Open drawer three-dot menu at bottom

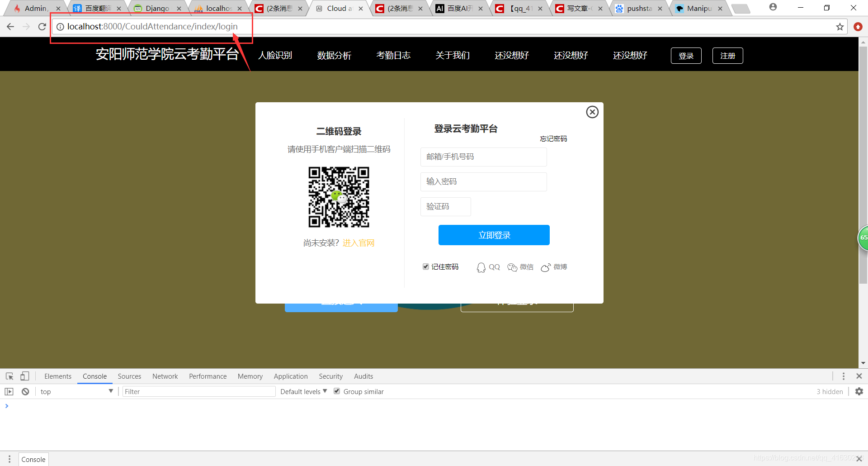tap(9, 459)
